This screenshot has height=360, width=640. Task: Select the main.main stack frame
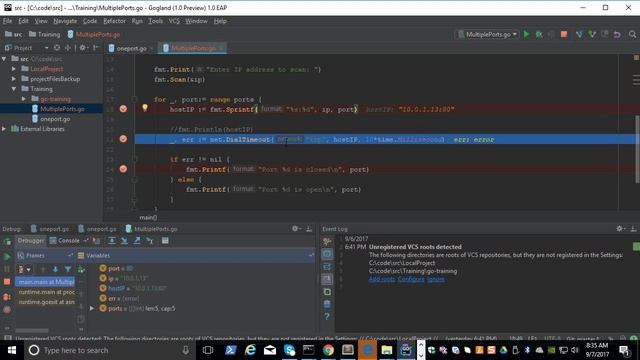coord(46,282)
